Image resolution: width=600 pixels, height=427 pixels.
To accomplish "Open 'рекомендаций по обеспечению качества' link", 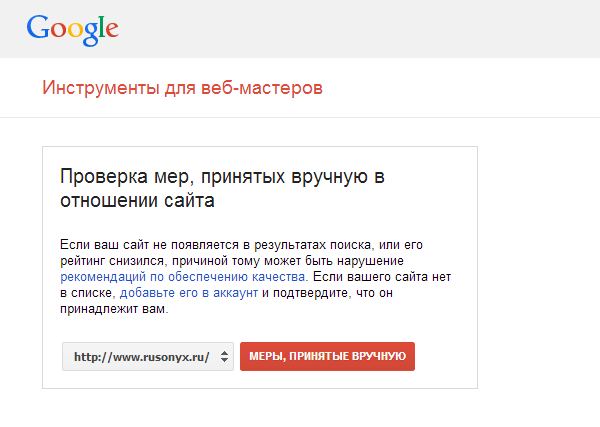I will click(x=184, y=277).
